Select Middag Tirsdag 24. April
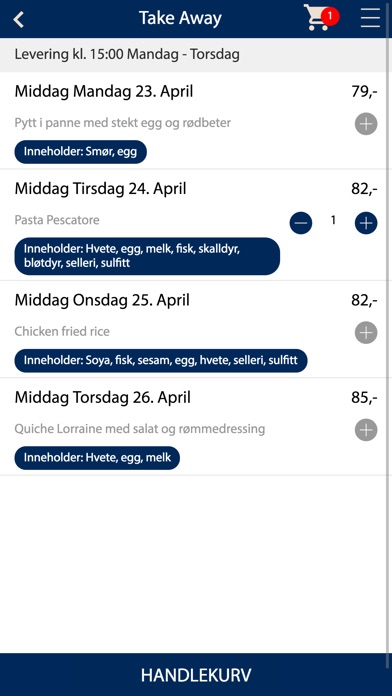 (x=100, y=189)
